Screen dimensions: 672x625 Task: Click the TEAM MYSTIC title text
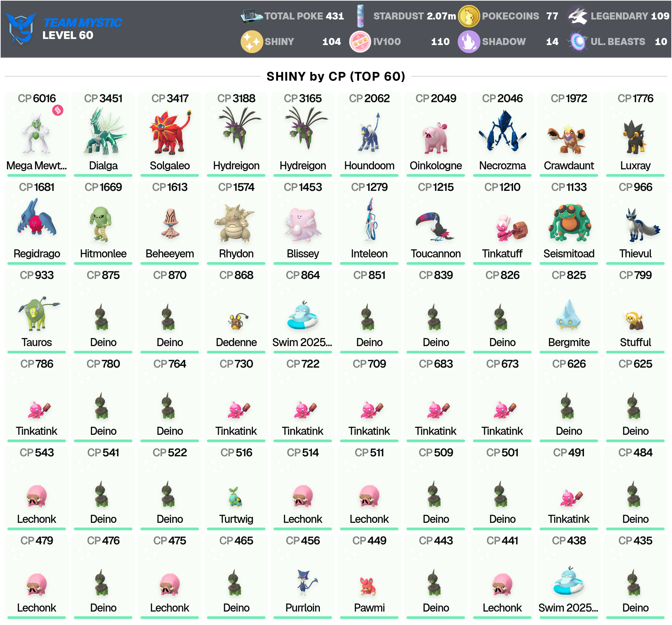click(x=83, y=23)
